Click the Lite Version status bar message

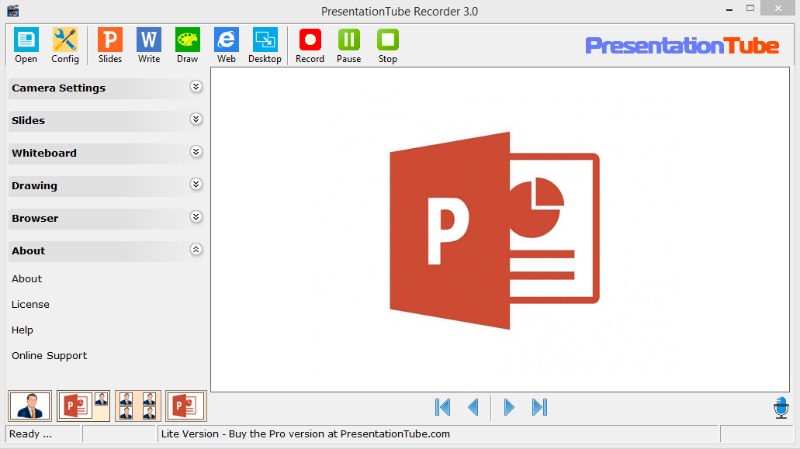tap(305, 434)
